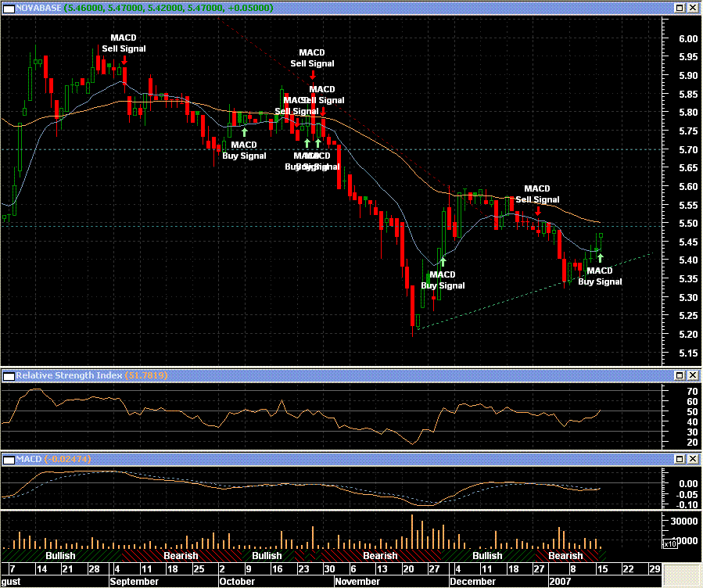
Task: Click the January 2007 MACD Buy Signal arrow
Action: tap(600, 257)
